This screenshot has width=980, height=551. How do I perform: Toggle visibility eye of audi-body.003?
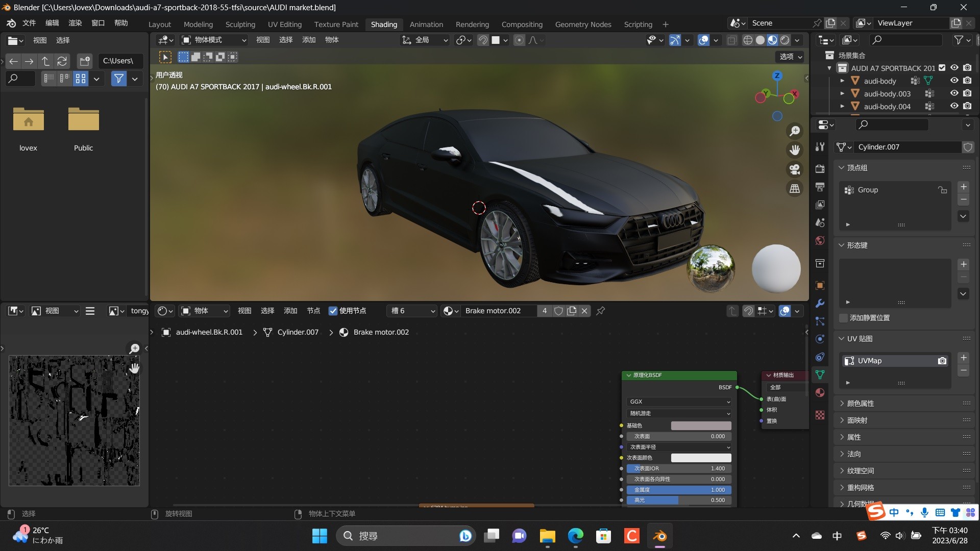point(954,93)
